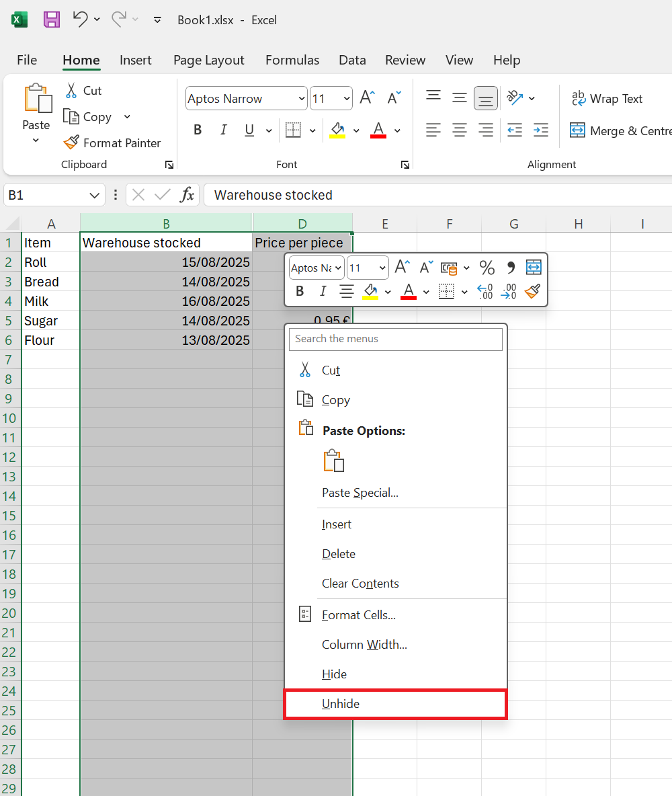
Task: Select Insert in the context menu
Action: (395, 524)
